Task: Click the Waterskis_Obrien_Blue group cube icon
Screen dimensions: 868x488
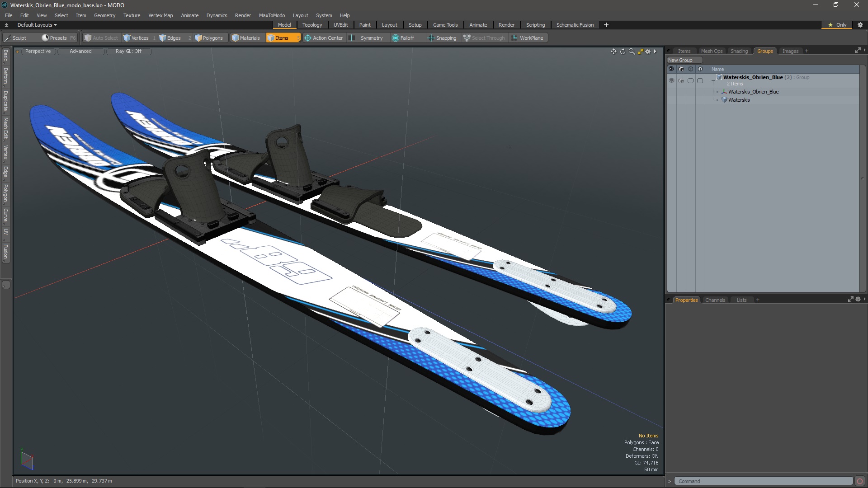Action: (719, 77)
